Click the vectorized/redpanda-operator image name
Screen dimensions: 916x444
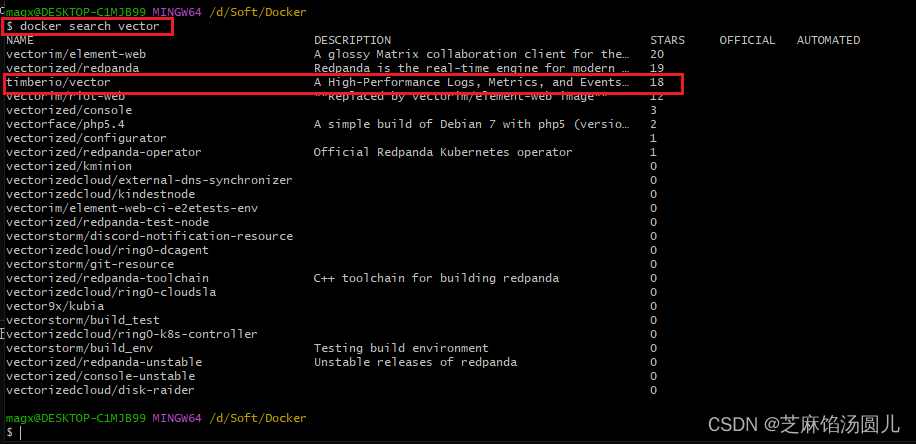[103, 152]
